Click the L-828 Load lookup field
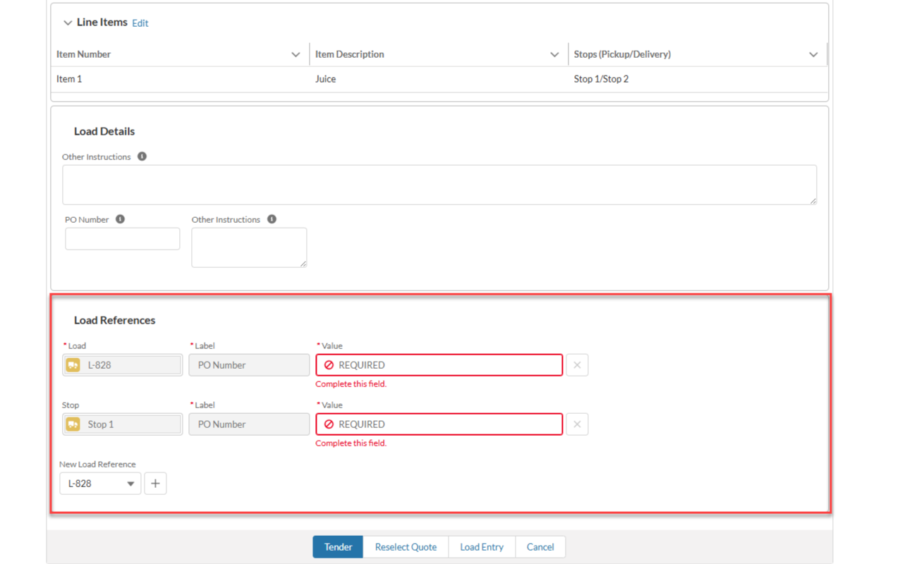The height and width of the screenshot is (564, 924). point(123,365)
